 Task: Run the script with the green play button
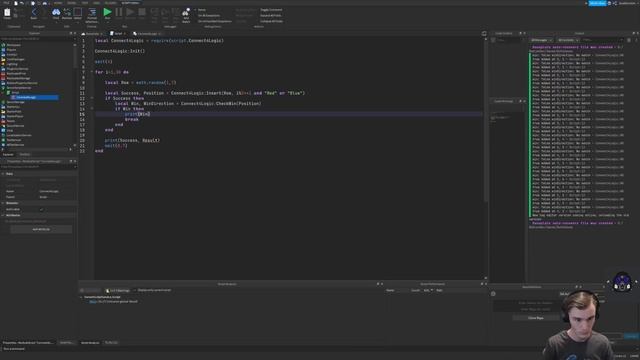pos(107,13)
